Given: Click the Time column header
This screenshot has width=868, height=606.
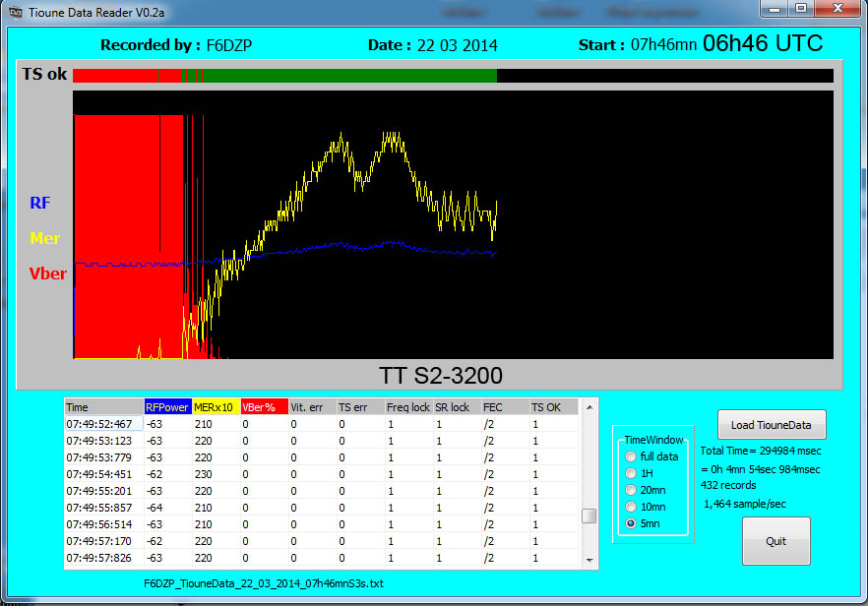Looking at the screenshot, I should (x=104, y=406).
